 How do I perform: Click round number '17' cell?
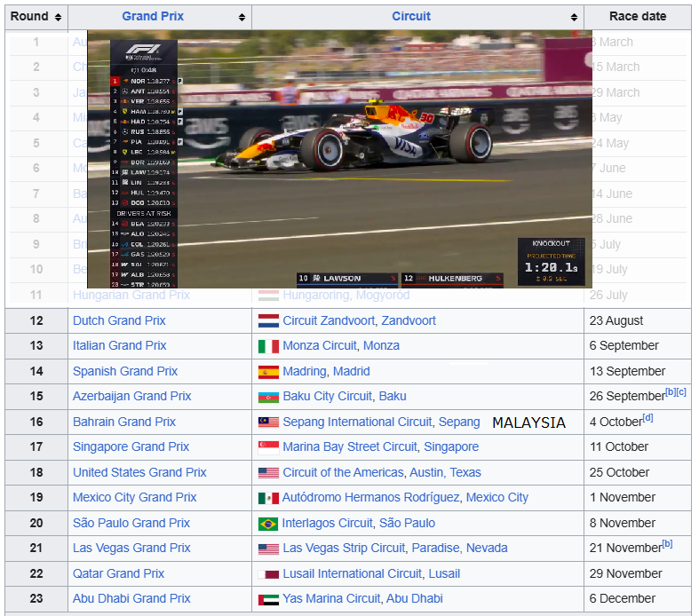coord(36,446)
